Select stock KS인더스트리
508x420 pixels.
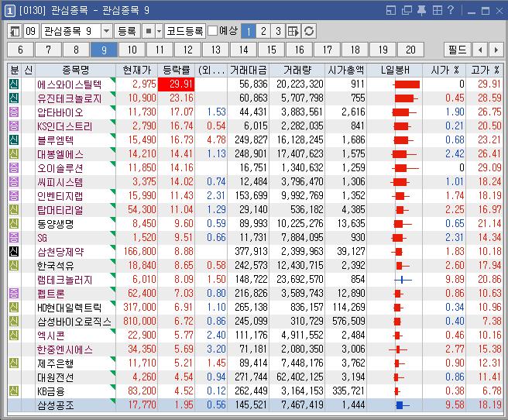65,126
